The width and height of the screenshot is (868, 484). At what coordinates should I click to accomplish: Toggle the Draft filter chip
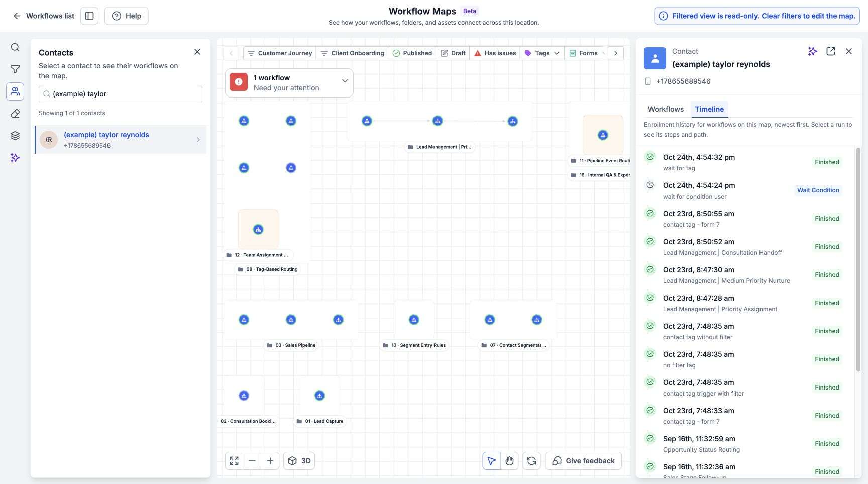pos(453,53)
